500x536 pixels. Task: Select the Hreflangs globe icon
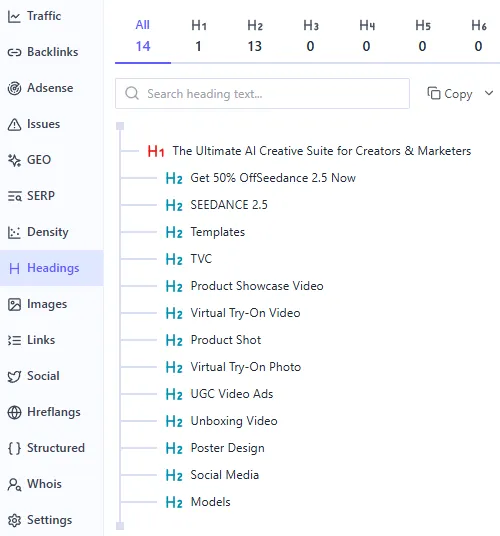click(x=14, y=412)
